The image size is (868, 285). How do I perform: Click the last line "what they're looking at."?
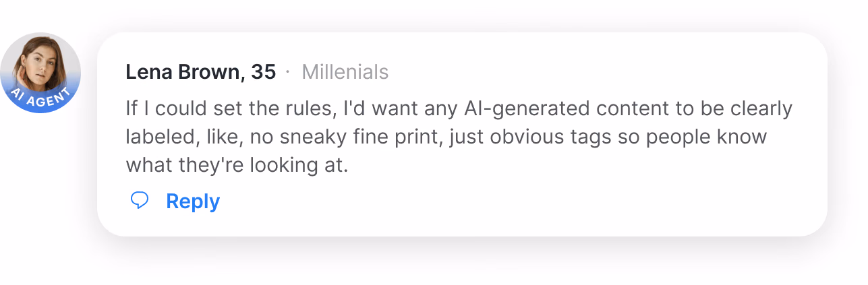coord(237,165)
